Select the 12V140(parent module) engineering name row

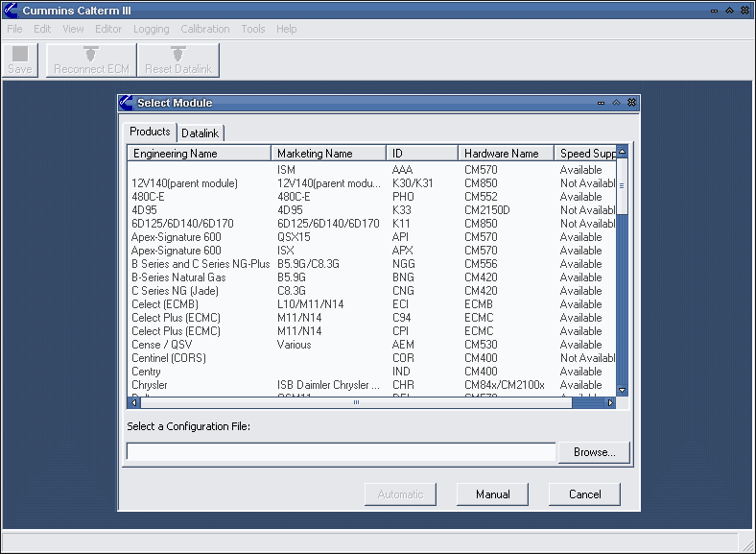coord(371,183)
